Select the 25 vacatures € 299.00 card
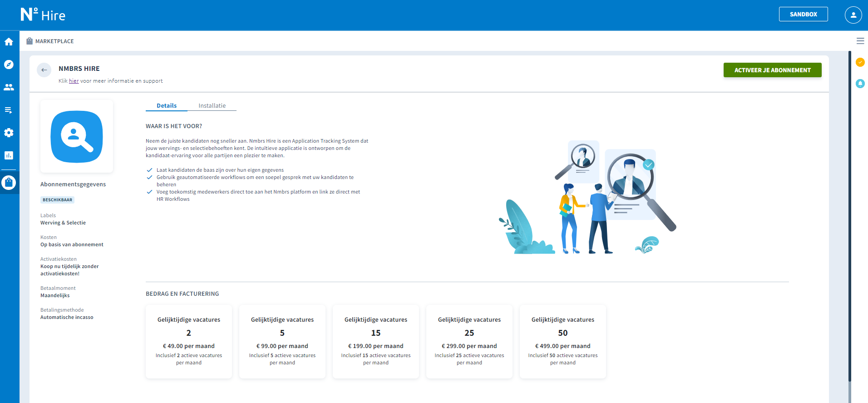 click(x=469, y=341)
